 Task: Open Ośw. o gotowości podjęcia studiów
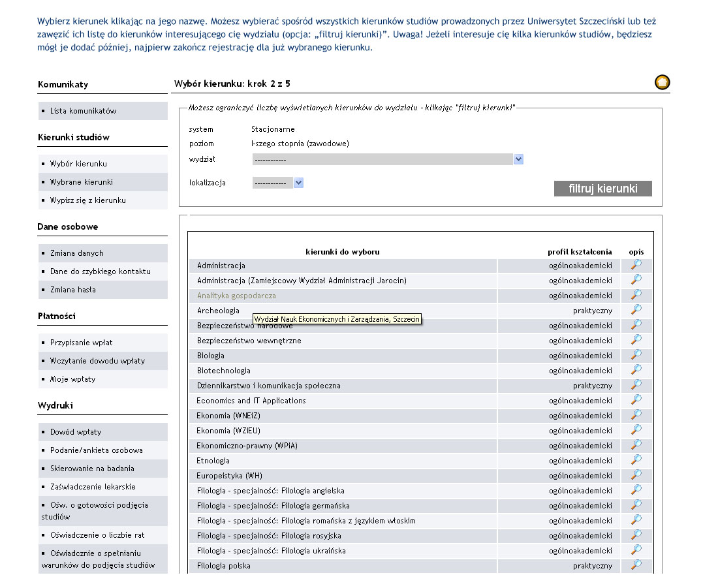click(95, 511)
